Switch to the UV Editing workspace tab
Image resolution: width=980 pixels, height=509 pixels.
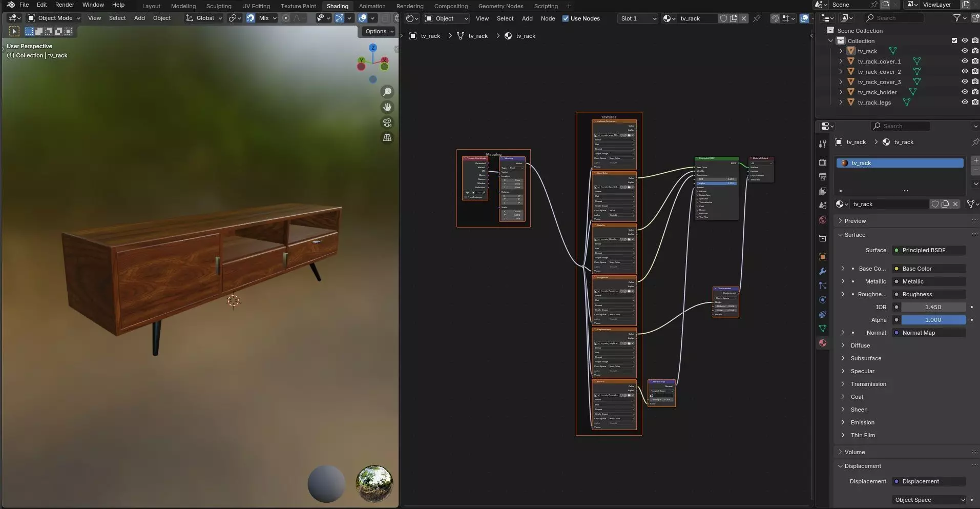tap(256, 6)
